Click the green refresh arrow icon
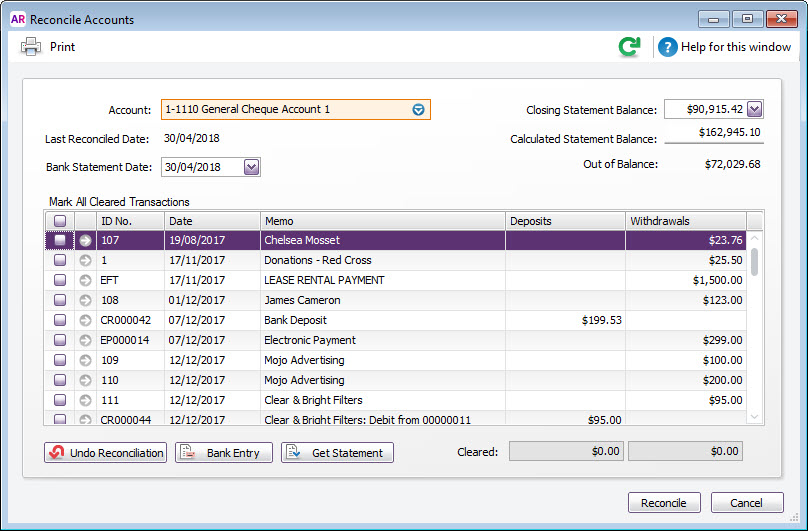This screenshot has height=531, width=808. point(629,46)
